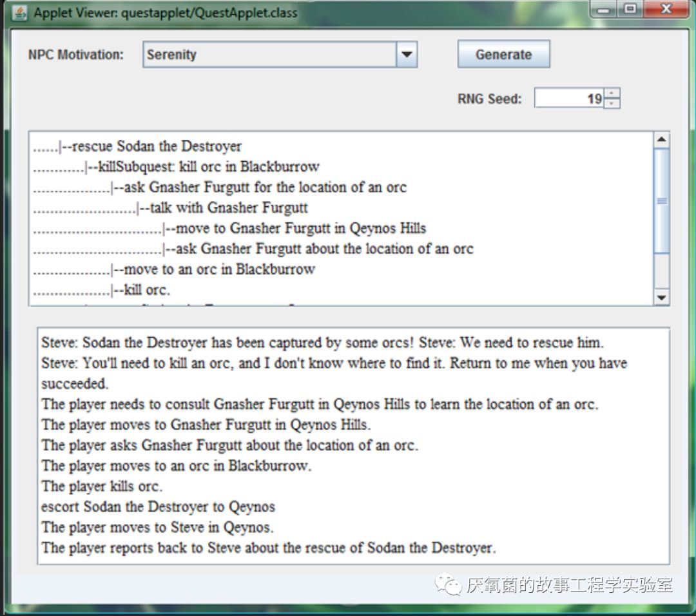Click 'The player needs to consult Gnasher Furgutt' line
Screen dimensions: 696x616
320,404
